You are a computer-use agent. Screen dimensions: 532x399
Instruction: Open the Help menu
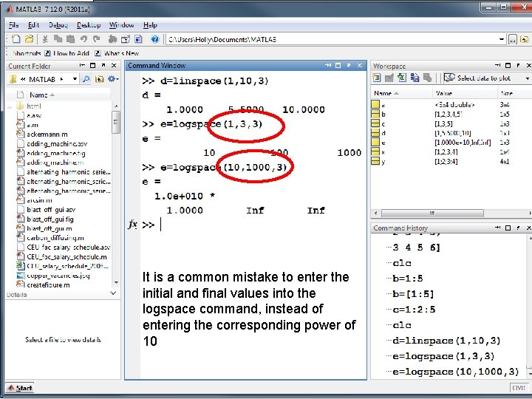pyautogui.click(x=150, y=25)
